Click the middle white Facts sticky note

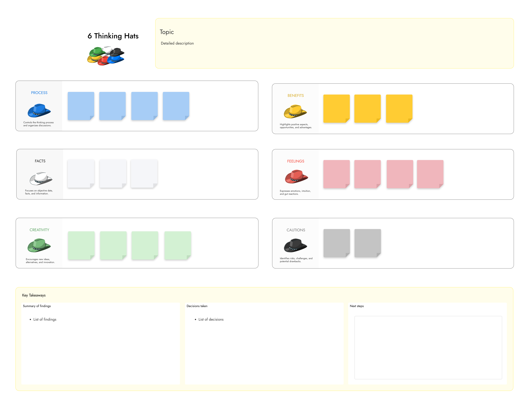click(x=113, y=174)
